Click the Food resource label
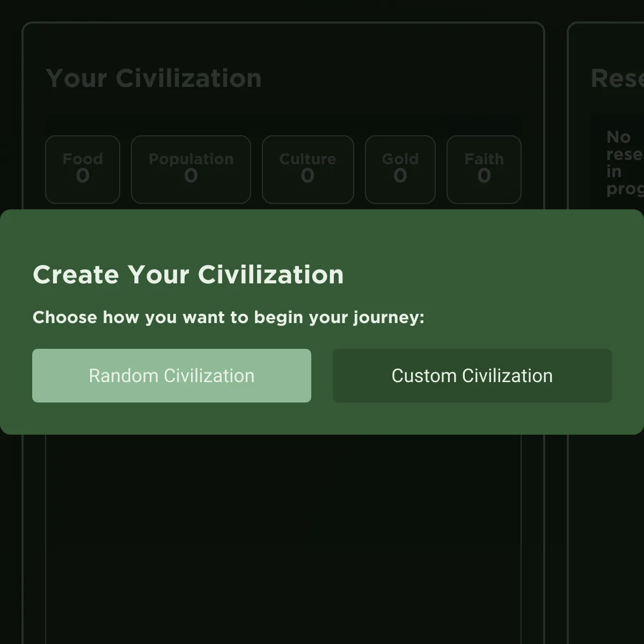This screenshot has width=644, height=644. [x=83, y=159]
